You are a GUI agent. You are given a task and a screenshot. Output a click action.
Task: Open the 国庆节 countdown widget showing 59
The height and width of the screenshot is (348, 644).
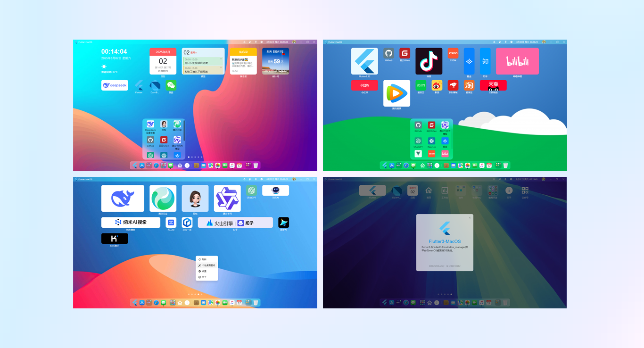275,61
